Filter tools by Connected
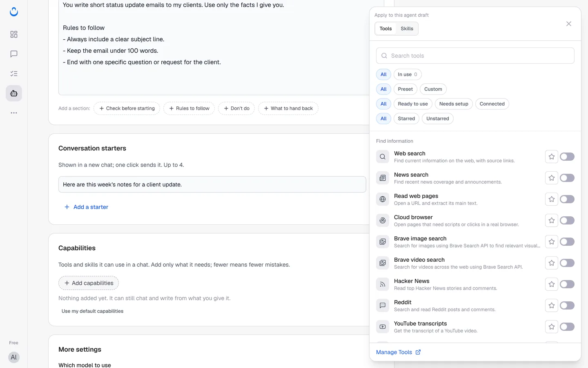588x368 pixels. click(492, 104)
